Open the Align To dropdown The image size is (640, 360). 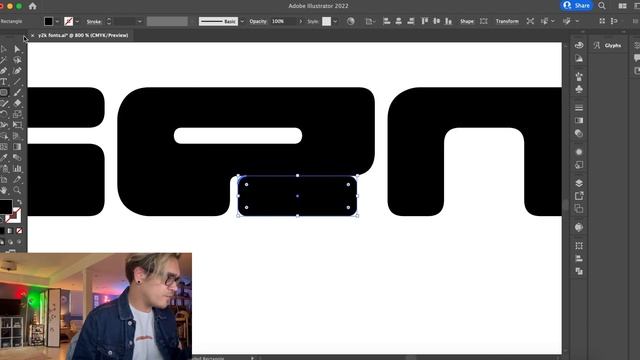[370, 21]
